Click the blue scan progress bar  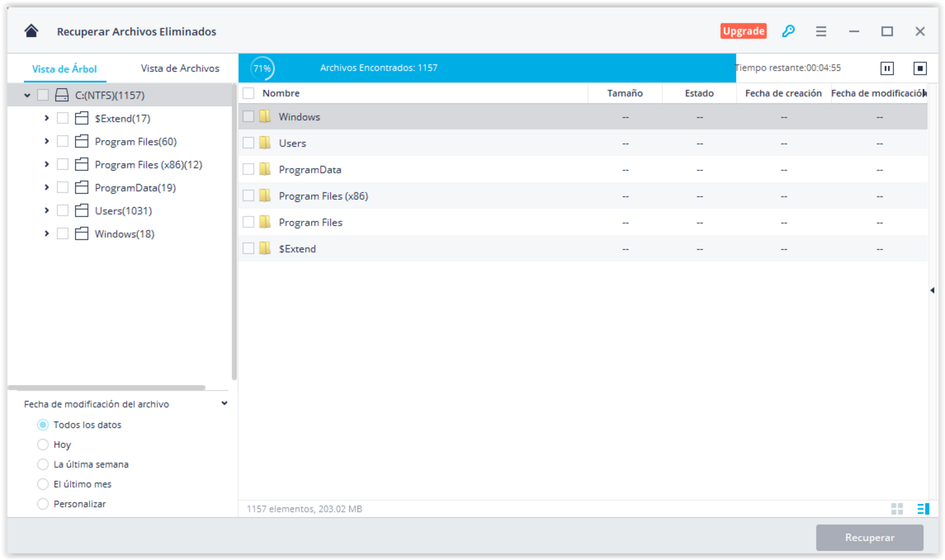tap(487, 68)
